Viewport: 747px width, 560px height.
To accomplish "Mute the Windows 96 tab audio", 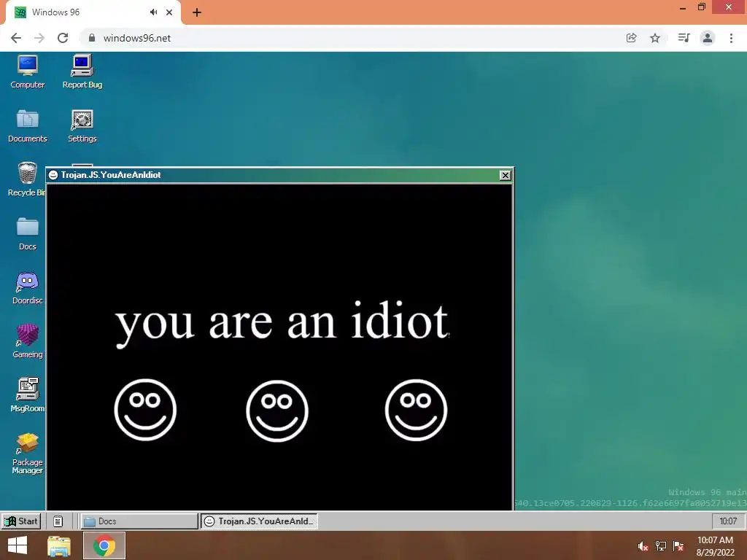I will click(153, 12).
